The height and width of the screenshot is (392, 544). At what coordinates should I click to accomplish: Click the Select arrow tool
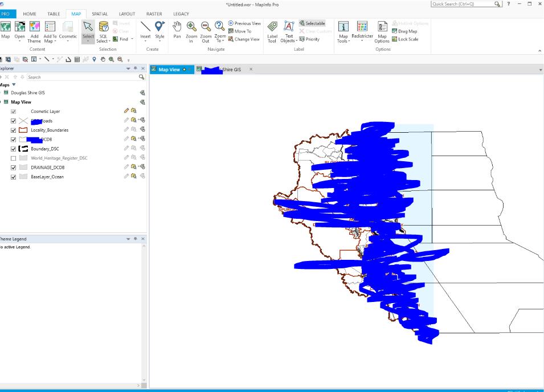pyautogui.click(x=88, y=31)
